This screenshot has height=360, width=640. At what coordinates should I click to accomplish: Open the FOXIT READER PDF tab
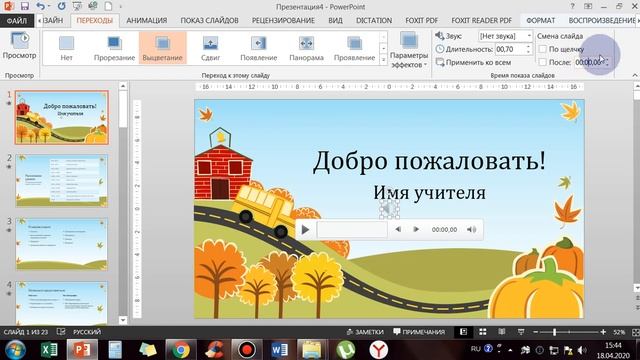(481, 20)
